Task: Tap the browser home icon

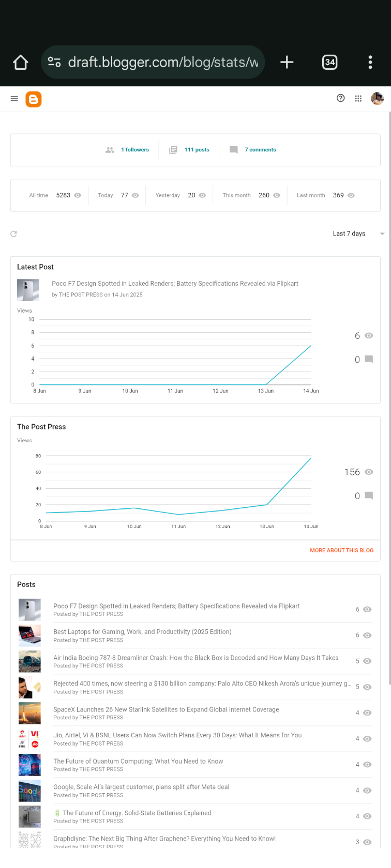Action: pos(21,63)
